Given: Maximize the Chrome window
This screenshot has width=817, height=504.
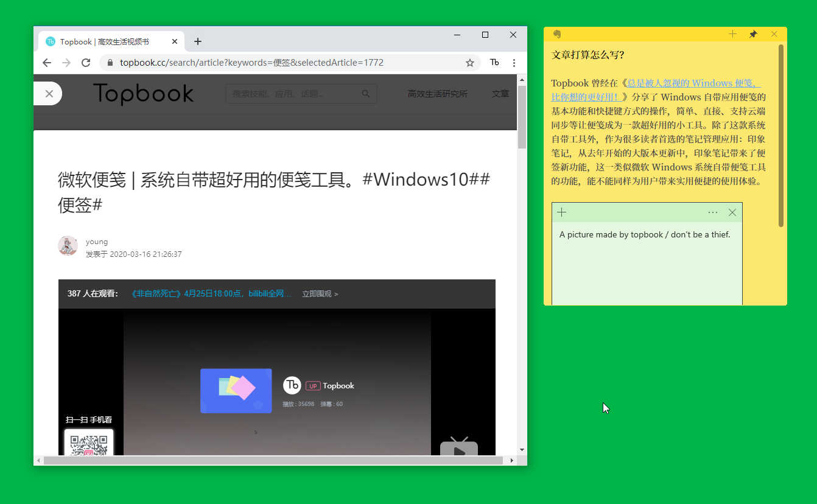Looking at the screenshot, I should point(485,35).
